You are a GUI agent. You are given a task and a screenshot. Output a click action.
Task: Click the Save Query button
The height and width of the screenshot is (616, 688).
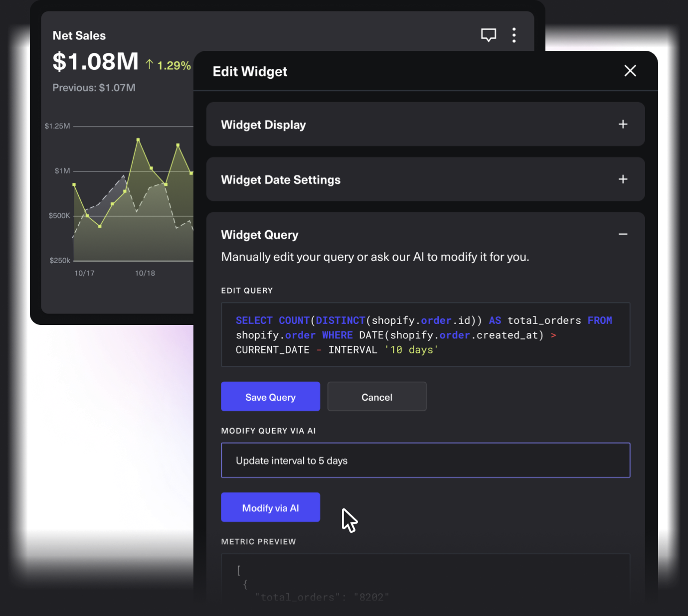(x=270, y=397)
